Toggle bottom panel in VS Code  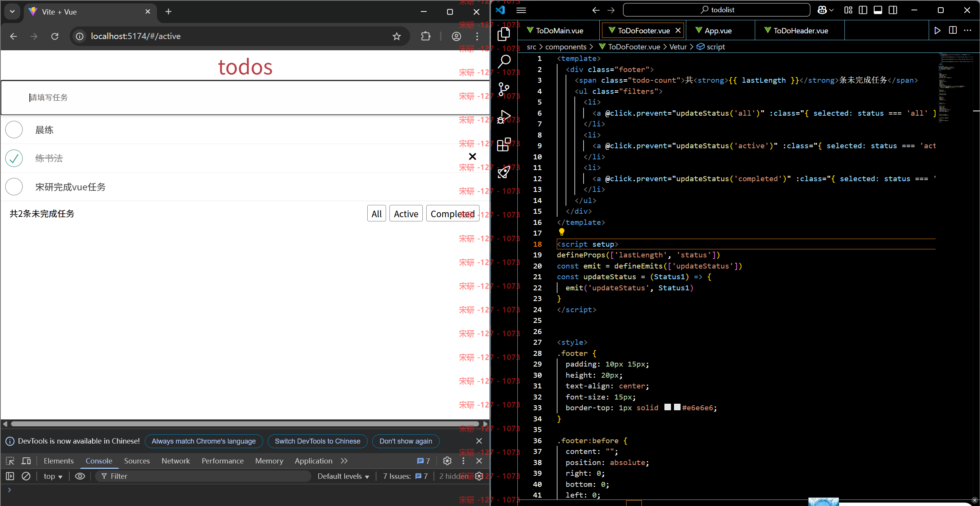(878, 10)
